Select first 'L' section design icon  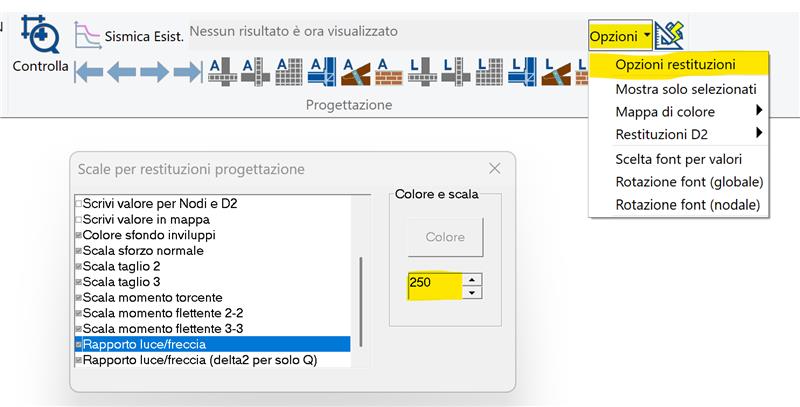(x=421, y=71)
